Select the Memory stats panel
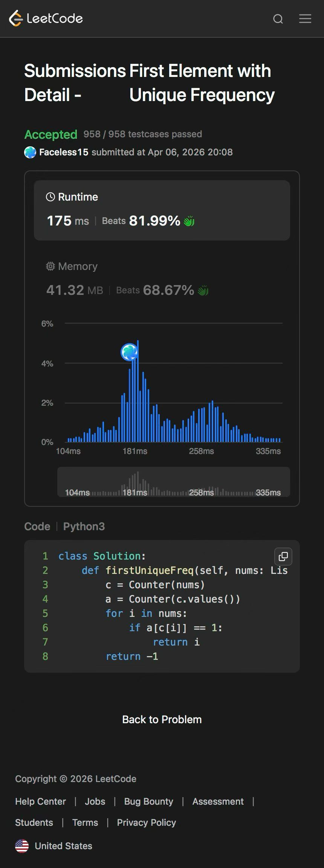This screenshot has height=868, width=324. 162,279
